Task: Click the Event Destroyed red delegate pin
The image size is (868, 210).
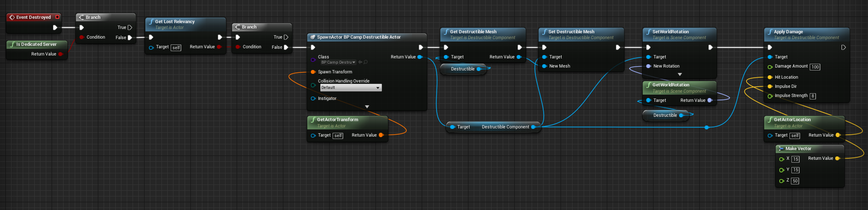Action: point(57,17)
